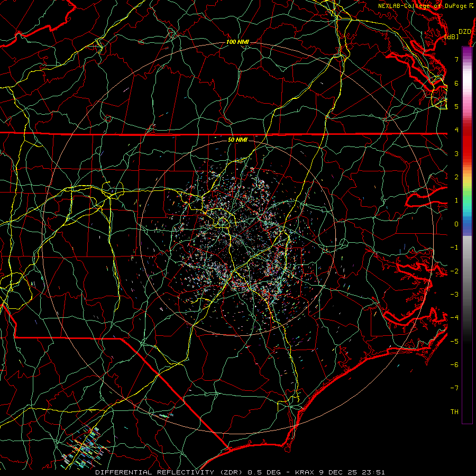This screenshot has height=476, width=476.
Task: Click the 7 dB tick on the color scale
Action: click(456, 59)
